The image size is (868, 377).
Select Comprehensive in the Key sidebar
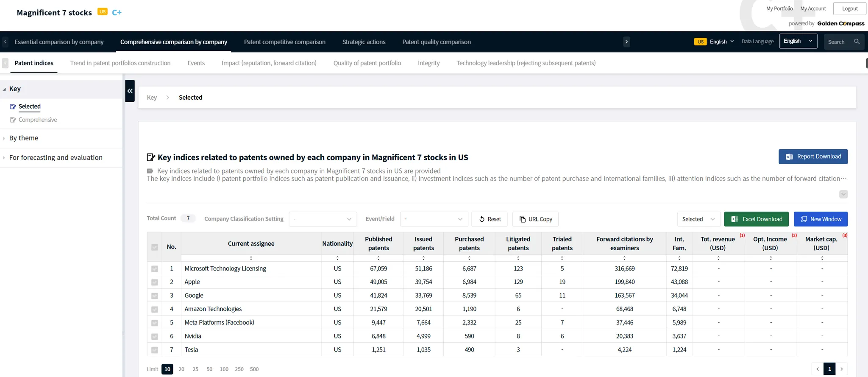click(x=38, y=120)
